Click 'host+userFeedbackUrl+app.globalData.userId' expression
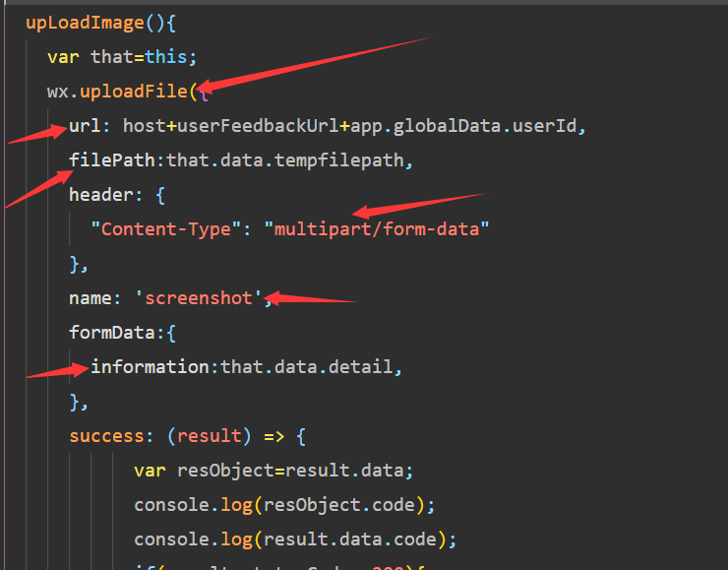Screen dimensions: 728x570 pyautogui.click(x=349, y=126)
